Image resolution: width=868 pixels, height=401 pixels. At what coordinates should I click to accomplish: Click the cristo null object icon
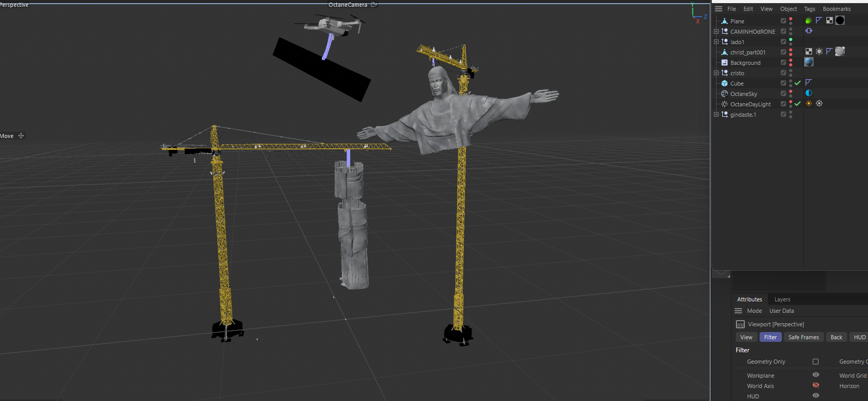[724, 73]
